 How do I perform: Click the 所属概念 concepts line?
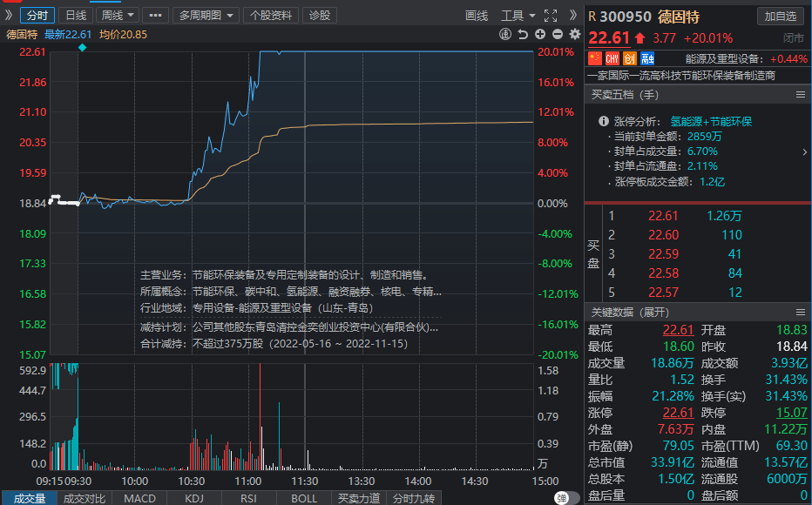point(290,292)
